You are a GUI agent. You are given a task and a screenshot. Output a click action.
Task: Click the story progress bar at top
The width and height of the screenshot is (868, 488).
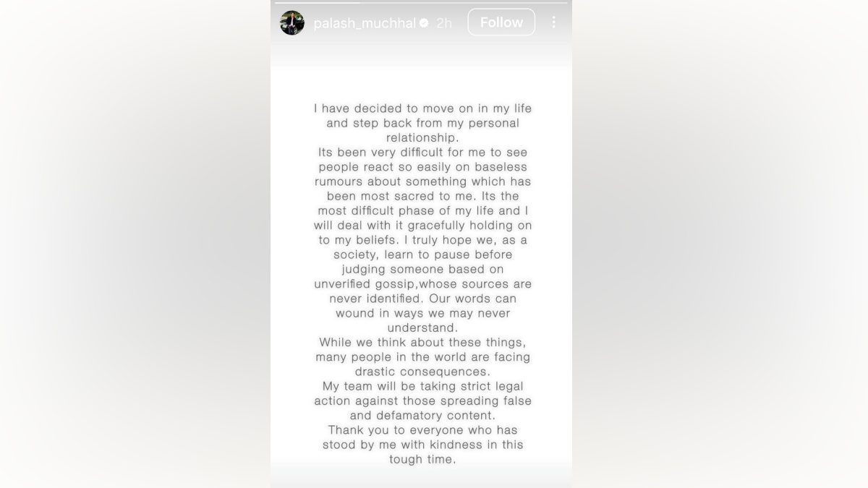[421, 3]
